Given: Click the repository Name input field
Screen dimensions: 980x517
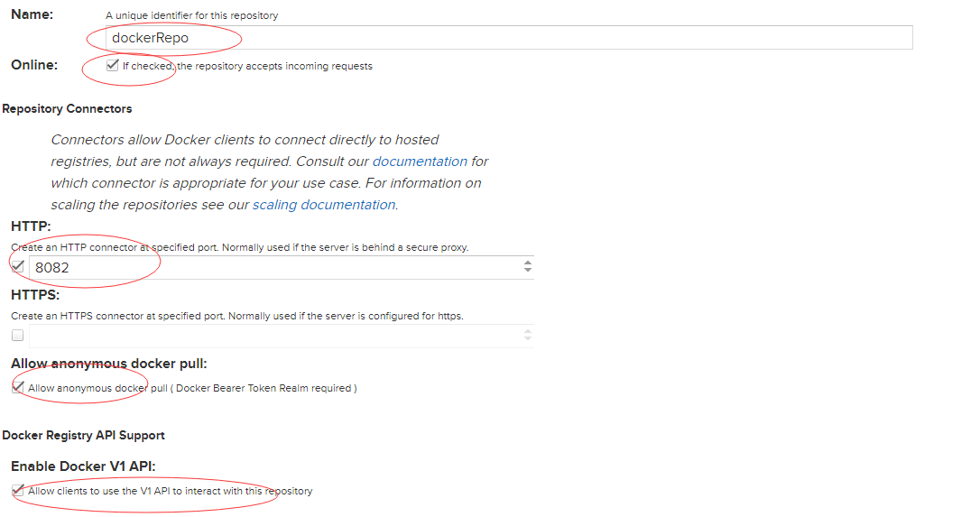Looking at the screenshot, I should click(x=505, y=38).
